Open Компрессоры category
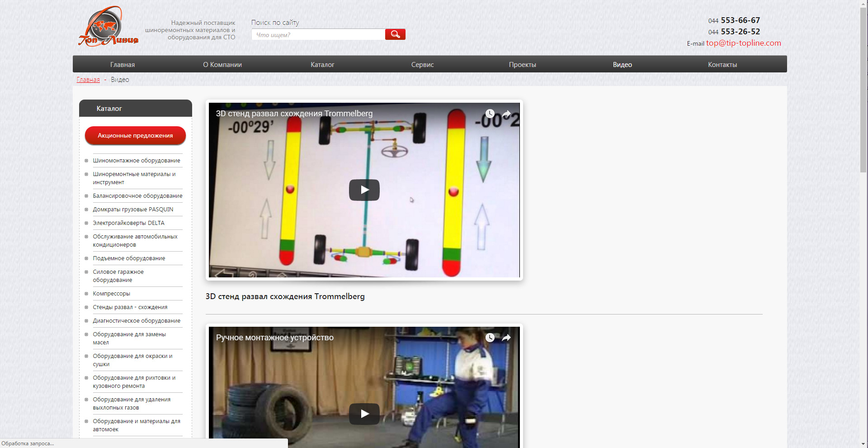868x448 pixels. 111,294
